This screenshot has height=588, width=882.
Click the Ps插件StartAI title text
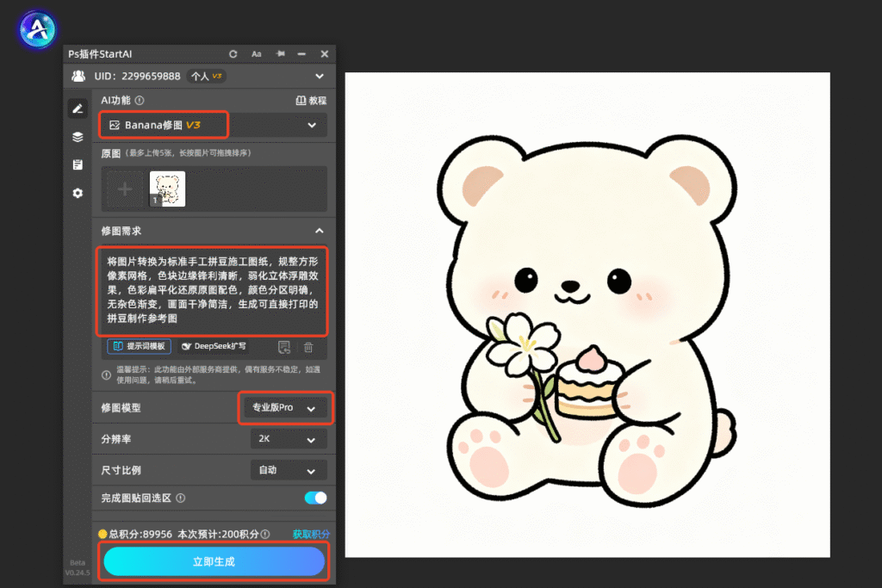click(100, 54)
